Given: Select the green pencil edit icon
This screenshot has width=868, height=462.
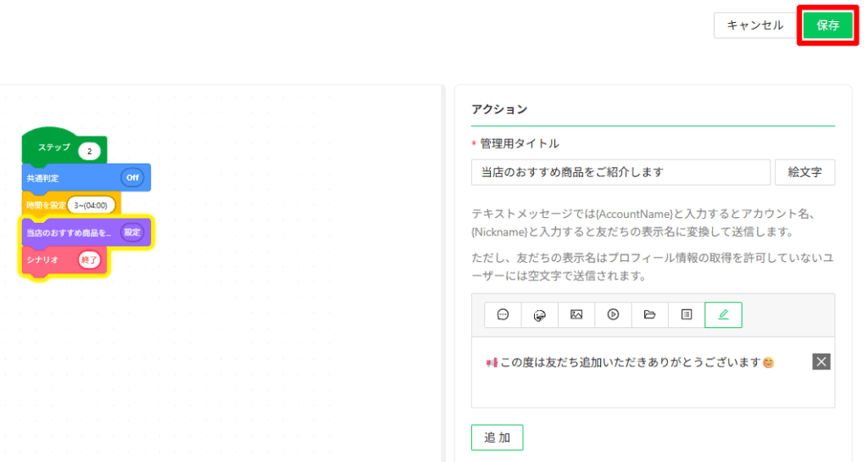Looking at the screenshot, I should 723,314.
